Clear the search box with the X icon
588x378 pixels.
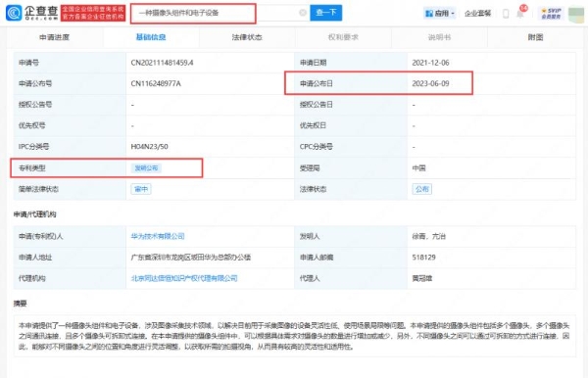point(303,13)
